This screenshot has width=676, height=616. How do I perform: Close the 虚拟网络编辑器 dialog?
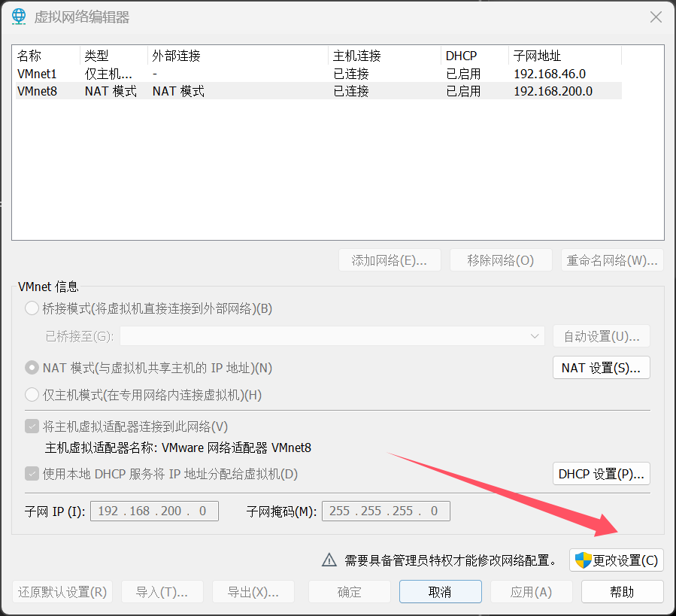pos(656,17)
